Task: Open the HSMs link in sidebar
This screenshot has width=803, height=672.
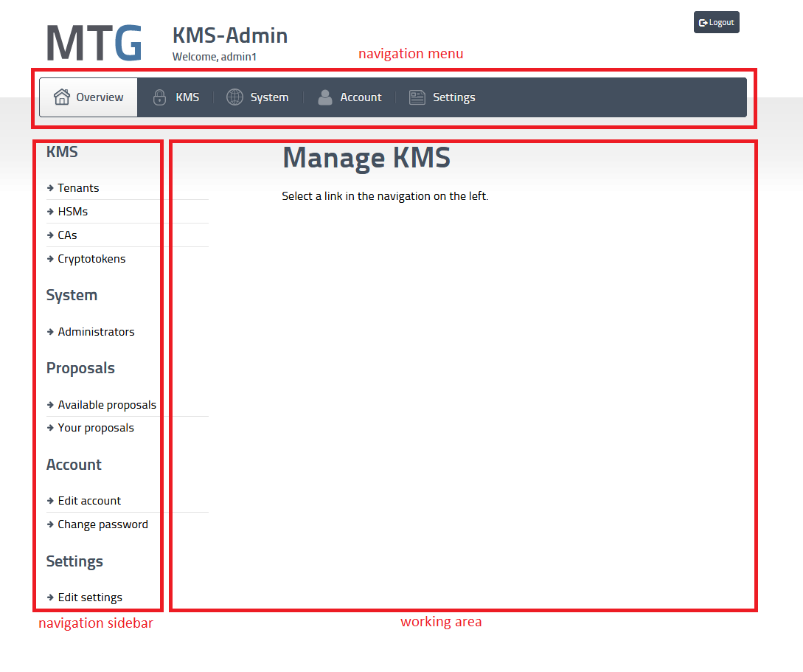Action: point(72,212)
